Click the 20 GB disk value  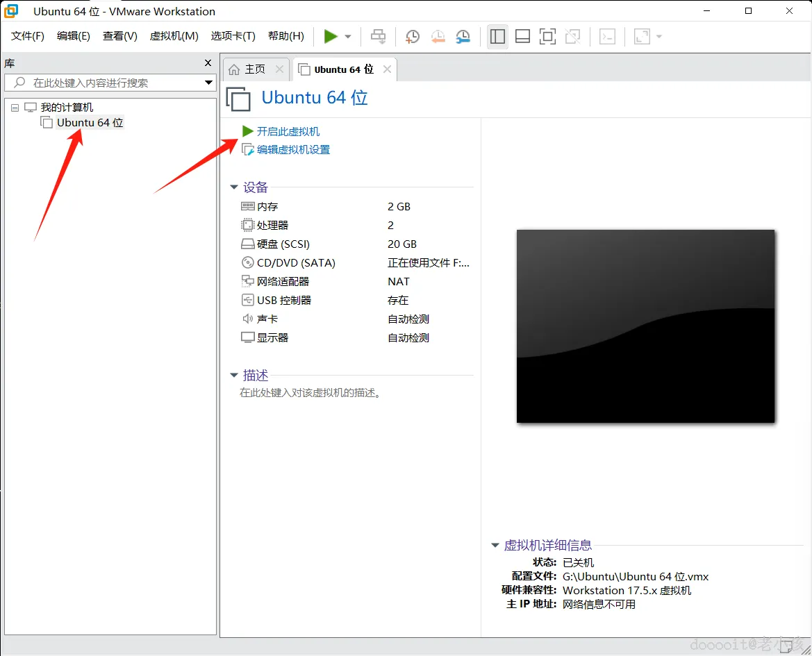coord(402,244)
